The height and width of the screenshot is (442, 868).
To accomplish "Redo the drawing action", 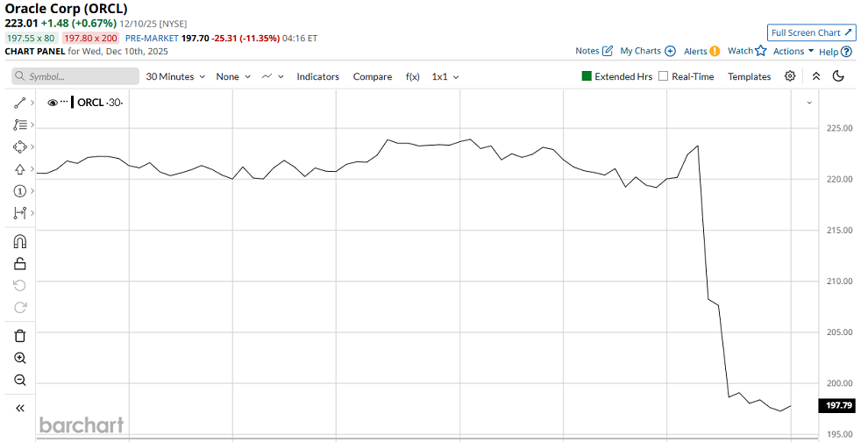I will click(x=20, y=308).
